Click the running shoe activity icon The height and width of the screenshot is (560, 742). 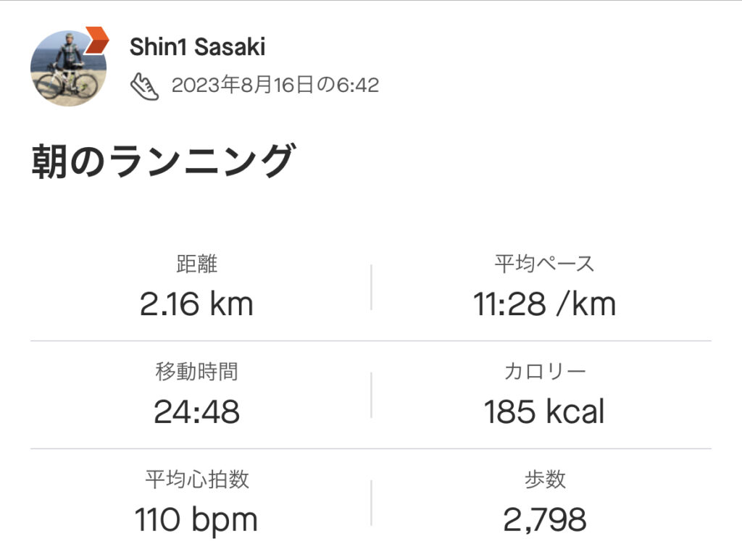pyautogui.click(x=144, y=85)
